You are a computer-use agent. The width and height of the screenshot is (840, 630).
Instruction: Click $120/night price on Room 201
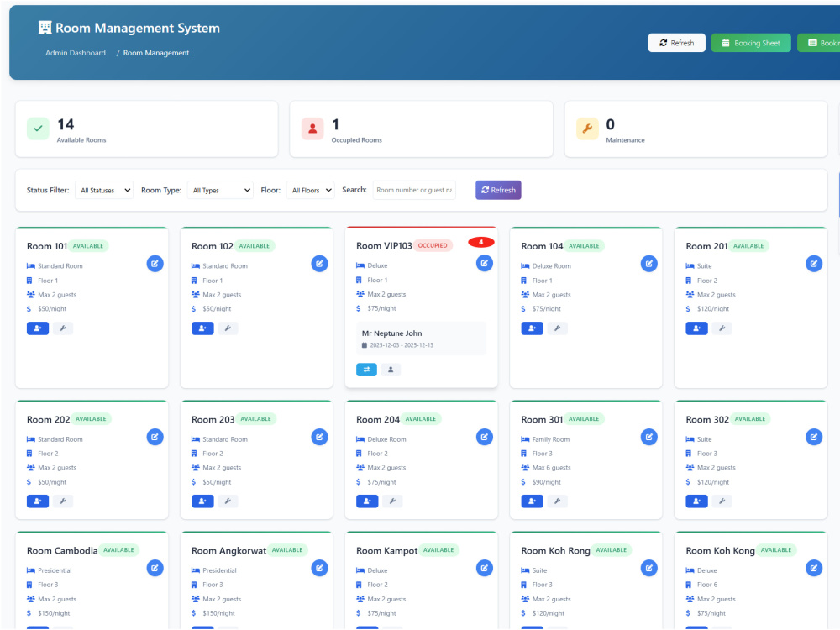(713, 309)
